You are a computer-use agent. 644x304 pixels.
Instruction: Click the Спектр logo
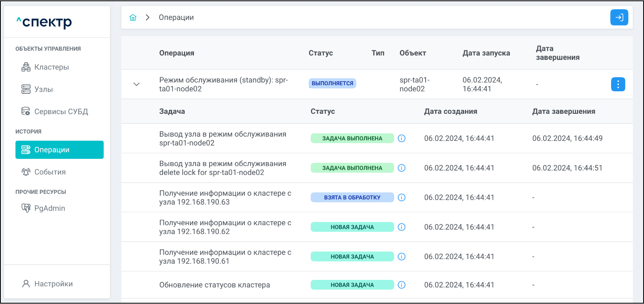pyautogui.click(x=44, y=22)
